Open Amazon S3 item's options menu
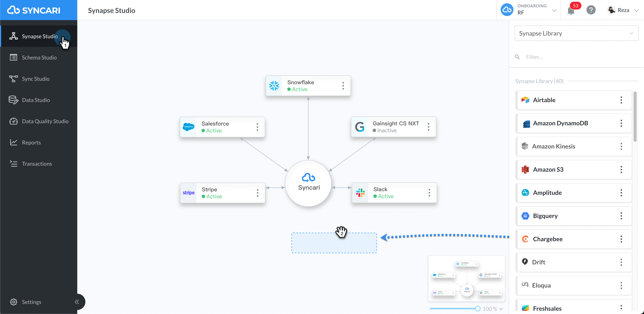 coord(621,170)
